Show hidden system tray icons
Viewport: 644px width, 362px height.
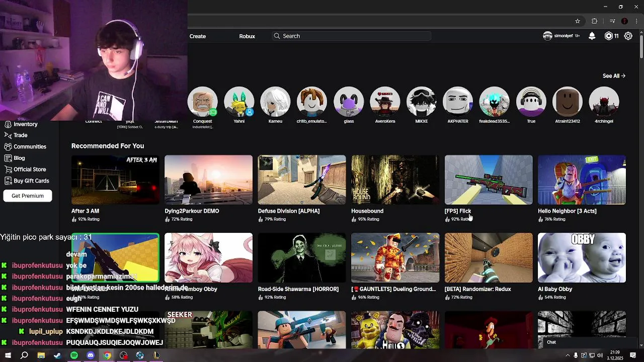568,355
